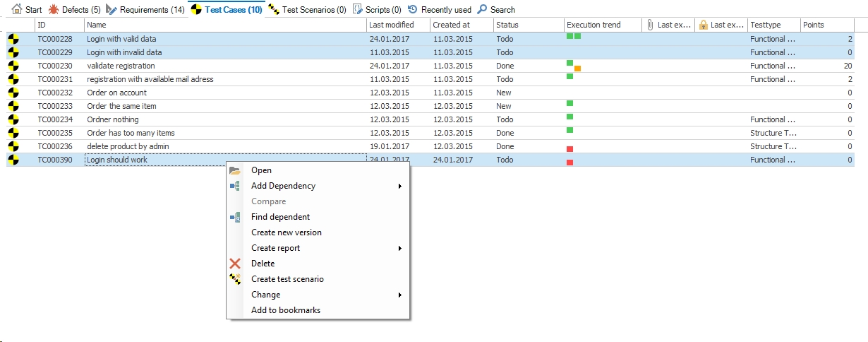Click the lock icon column header
868x342 pixels.
(703, 25)
